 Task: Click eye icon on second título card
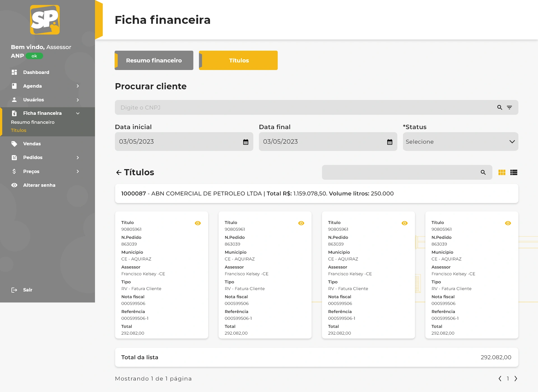pos(301,223)
